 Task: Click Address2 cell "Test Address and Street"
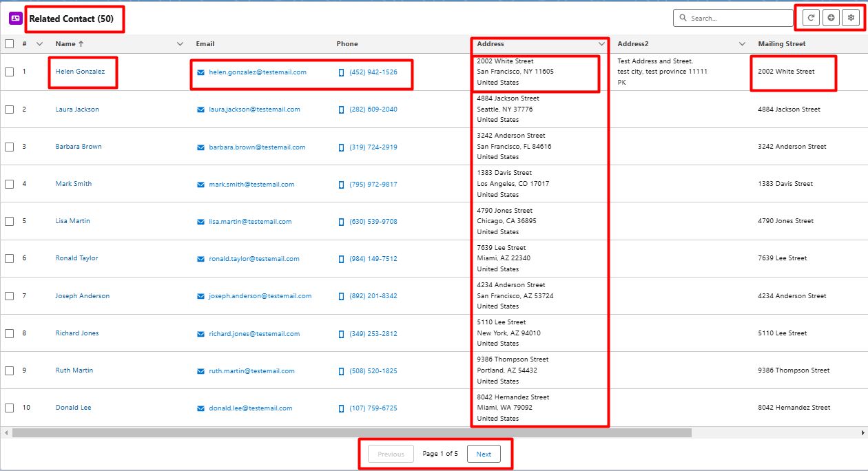(x=655, y=61)
